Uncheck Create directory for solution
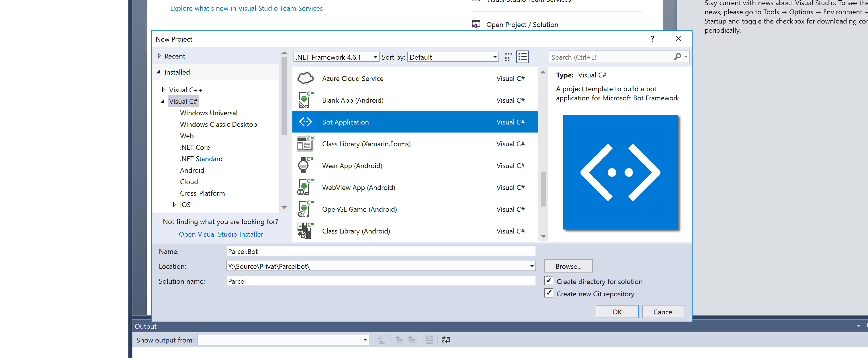868x358 pixels. [x=549, y=281]
